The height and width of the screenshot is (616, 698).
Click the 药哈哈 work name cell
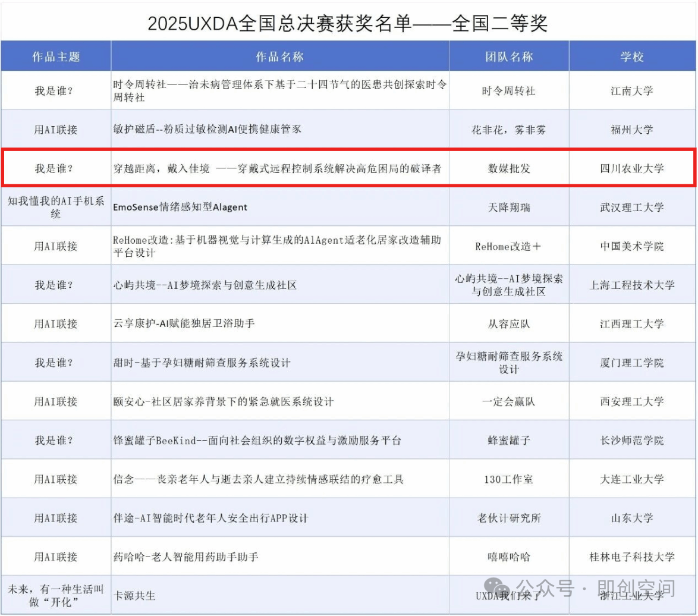tap(185, 557)
